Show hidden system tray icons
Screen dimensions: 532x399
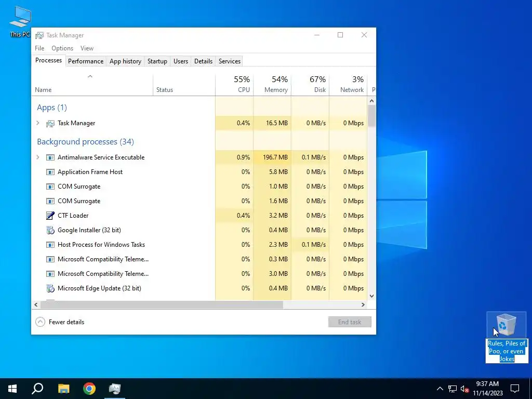click(440, 389)
